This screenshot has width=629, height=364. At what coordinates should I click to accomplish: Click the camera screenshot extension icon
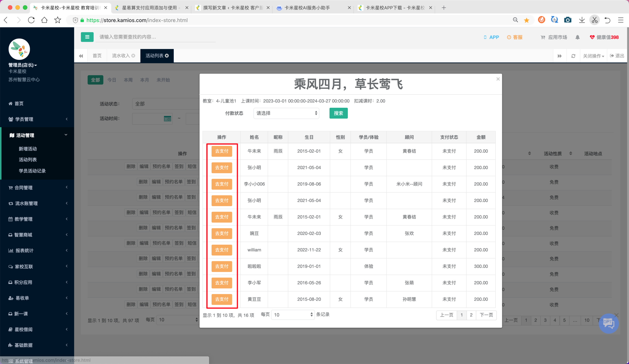click(568, 20)
